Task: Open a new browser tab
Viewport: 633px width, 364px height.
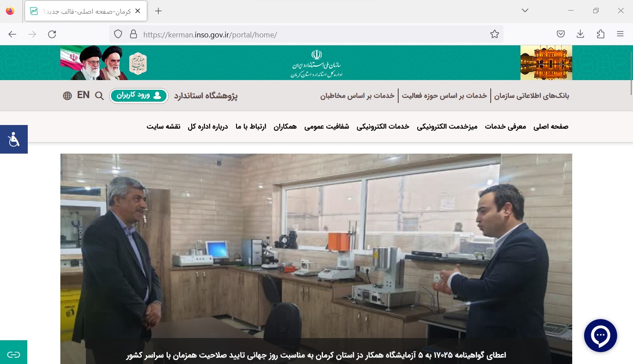Action: click(x=159, y=11)
